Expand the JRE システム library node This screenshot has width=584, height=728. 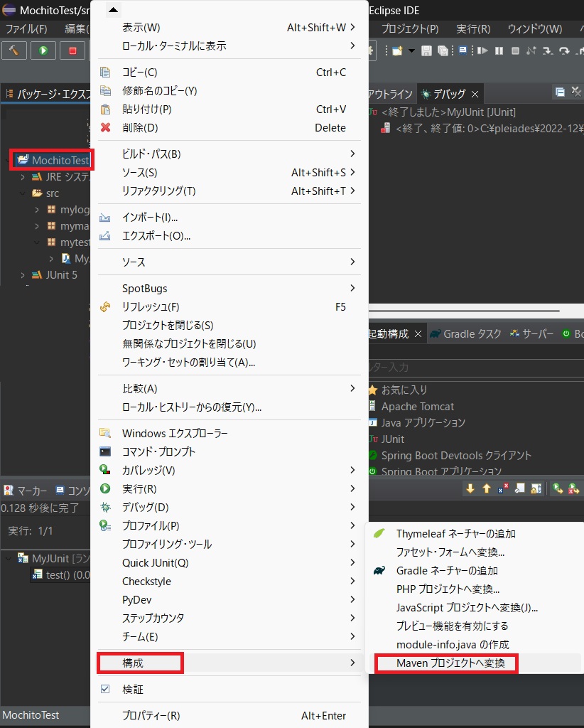click(x=23, y=177)
